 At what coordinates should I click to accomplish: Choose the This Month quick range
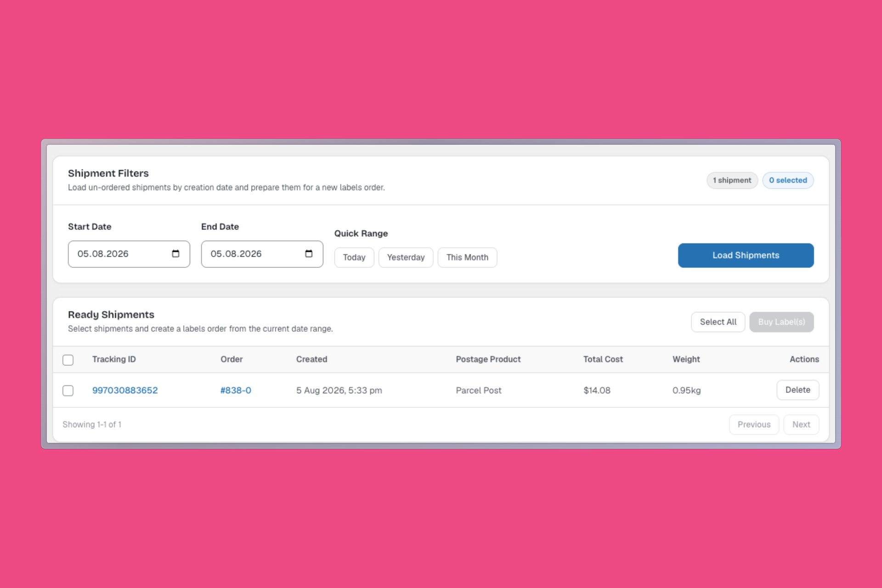pyautogui.click(x=467, y=257)
